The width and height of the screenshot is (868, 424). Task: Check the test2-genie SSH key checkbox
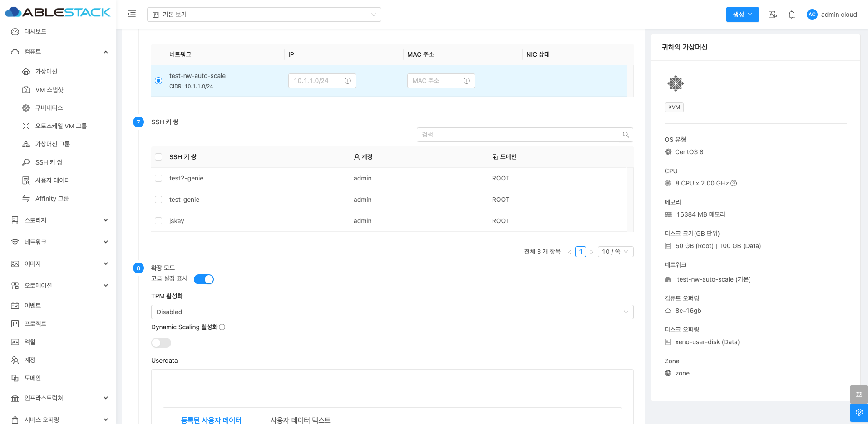(x=158, y=178)
